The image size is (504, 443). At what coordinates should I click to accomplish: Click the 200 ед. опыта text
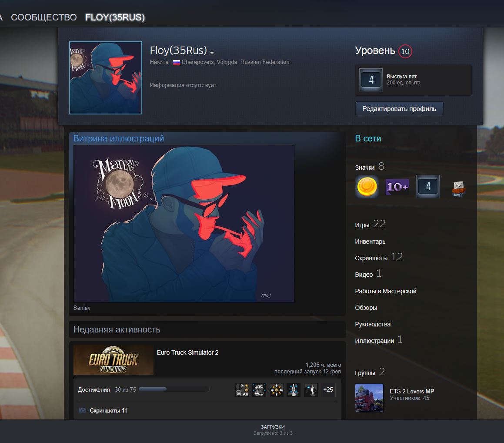tap(404, 83)
